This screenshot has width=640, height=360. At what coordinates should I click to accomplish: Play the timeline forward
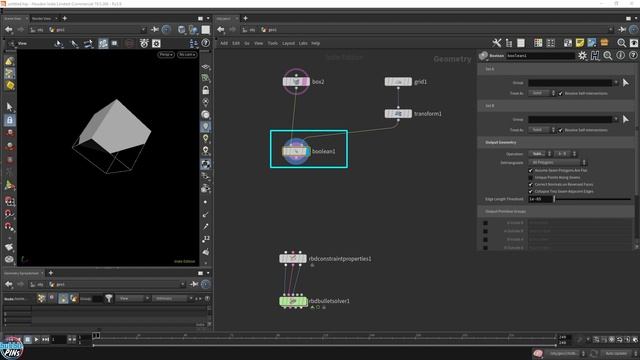tap(36, 339)
